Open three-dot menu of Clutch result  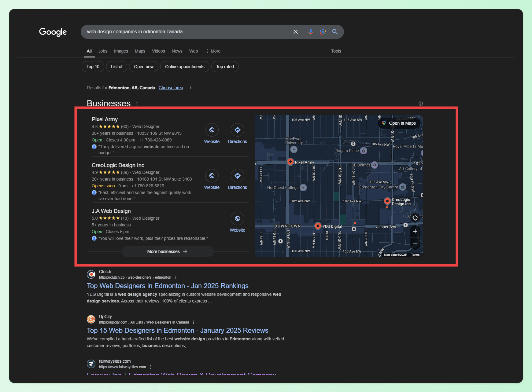(176, 277)
